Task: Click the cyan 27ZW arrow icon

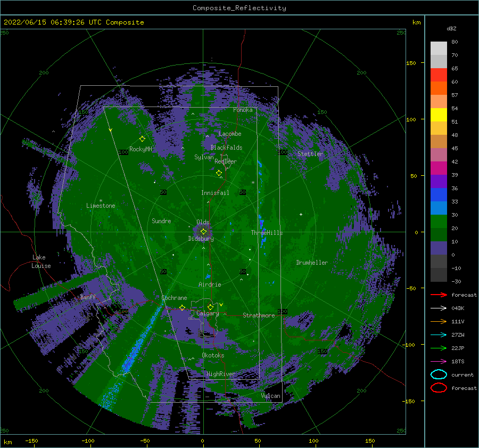Action: click(x=439, y=335)
